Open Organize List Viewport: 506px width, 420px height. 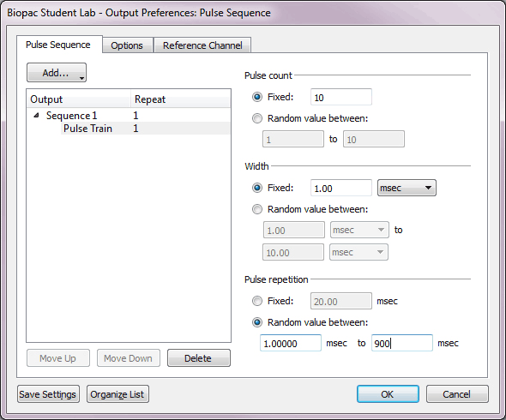tap(117, 394)
